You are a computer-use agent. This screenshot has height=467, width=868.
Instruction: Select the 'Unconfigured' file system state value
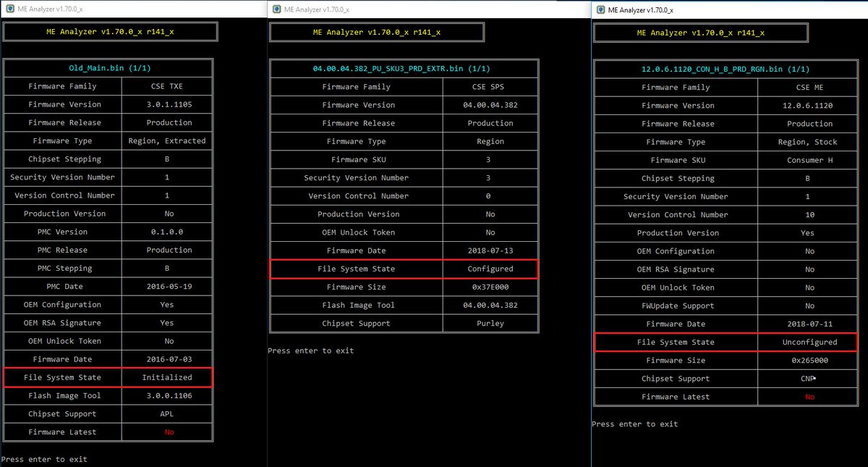(x=809, y=342)
